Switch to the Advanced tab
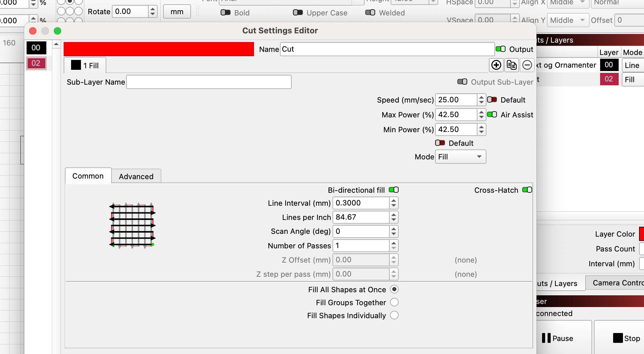This screenshot has width=644, height=354. [136, 176]
